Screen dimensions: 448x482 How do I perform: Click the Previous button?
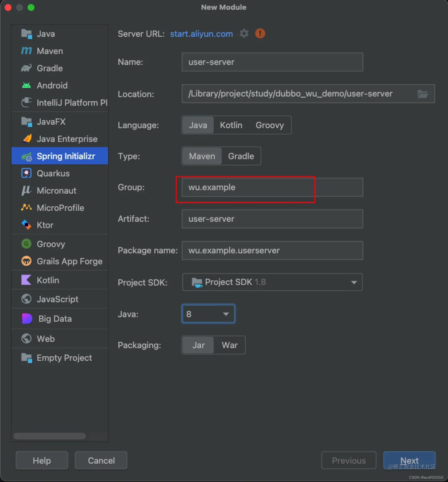click(x=349, y=460)
